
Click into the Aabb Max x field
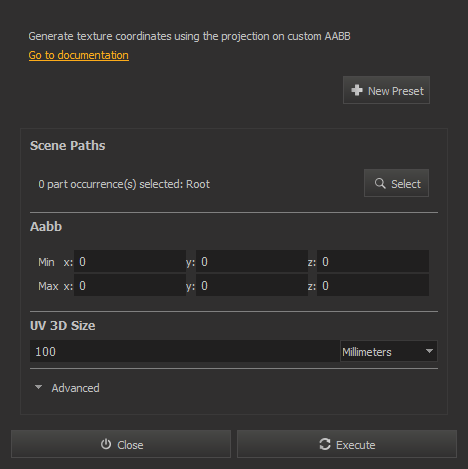tap(130, 285)
